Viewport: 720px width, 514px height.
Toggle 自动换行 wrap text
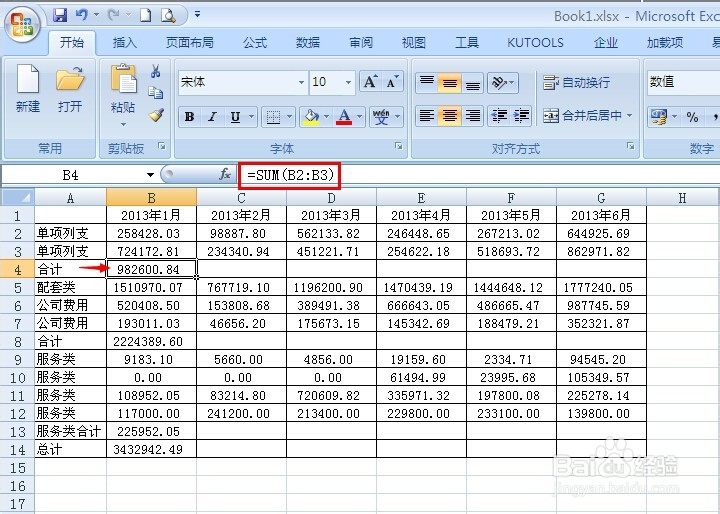(x=576, y=83)
